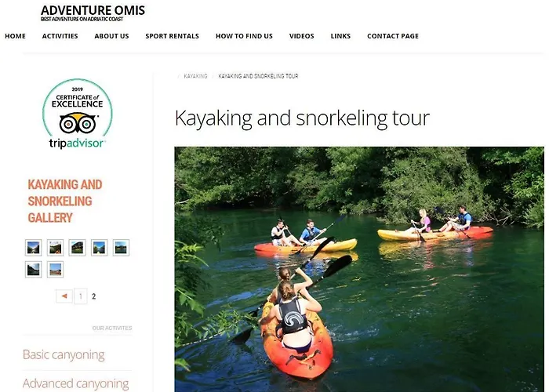The image size is (549, 392).
Task: Open the Sport Rentals menu item
Action: point(173,36)
